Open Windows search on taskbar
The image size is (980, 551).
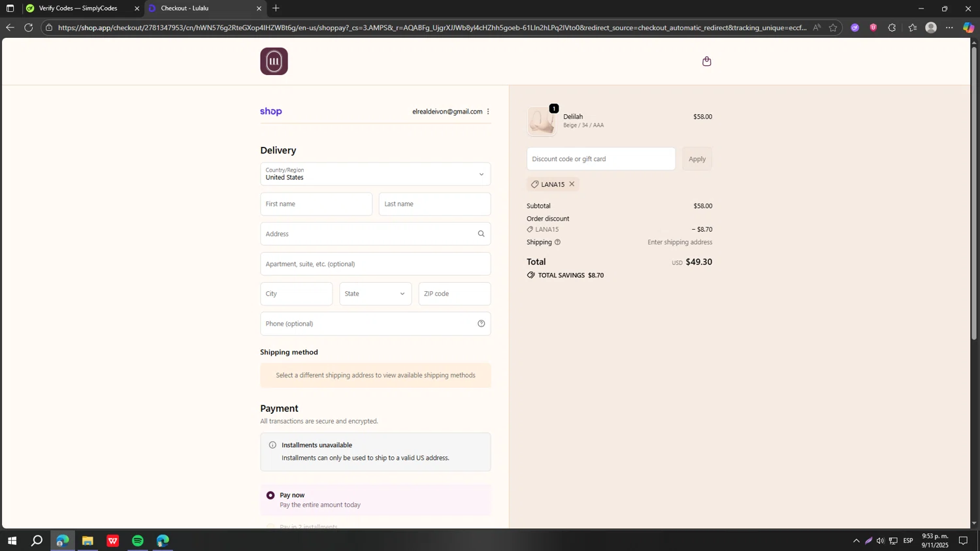tap(37, 541)
